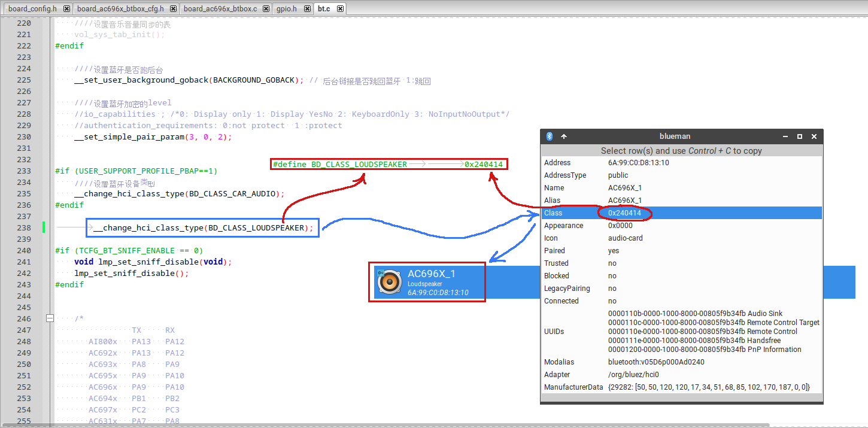
Task: Select the UUIDs row in blueman
Action: (x=681, y=332)
